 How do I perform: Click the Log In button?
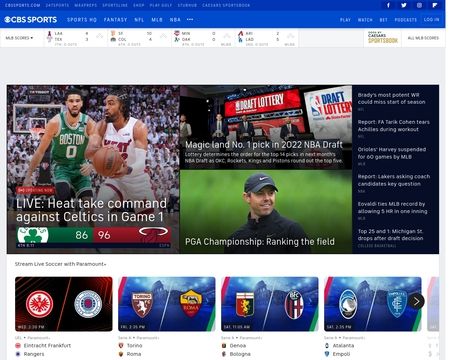click(x=432, y=20)
